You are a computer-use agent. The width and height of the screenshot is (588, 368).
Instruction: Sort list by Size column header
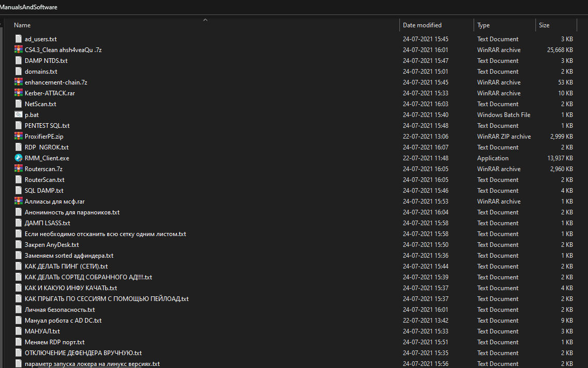544,25
